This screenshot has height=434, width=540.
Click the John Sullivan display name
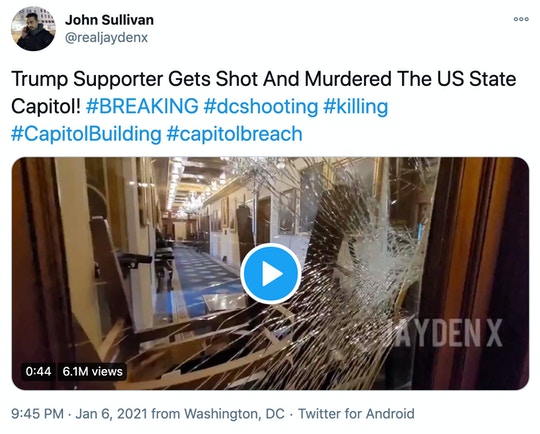tap(109, 20)
